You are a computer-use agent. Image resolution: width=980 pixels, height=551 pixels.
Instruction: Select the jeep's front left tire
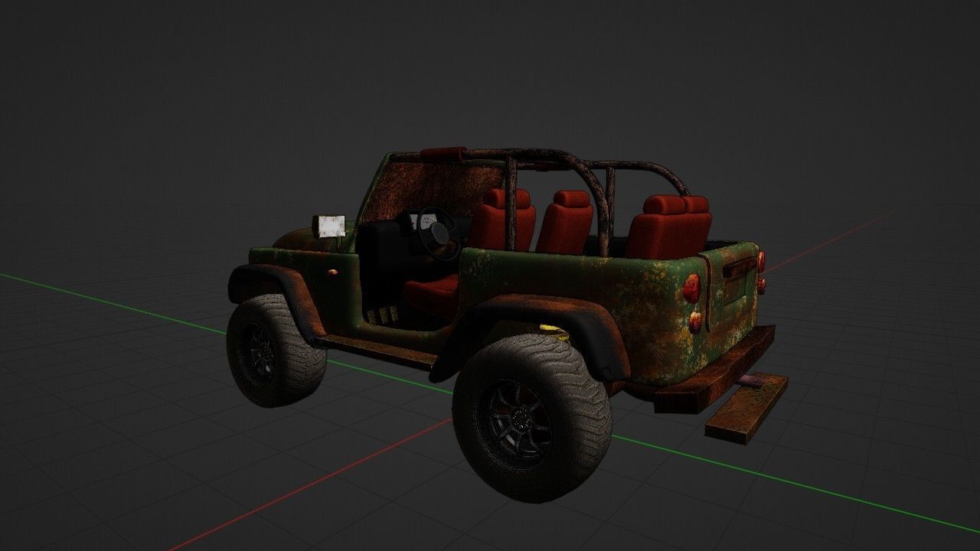click(x=276, y=349)
